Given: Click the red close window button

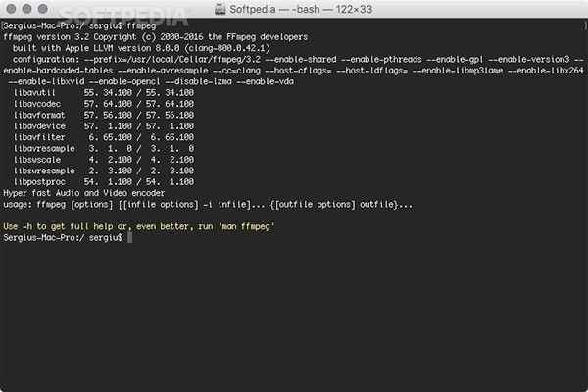Looking at the screenshot, I should point(11,8).
